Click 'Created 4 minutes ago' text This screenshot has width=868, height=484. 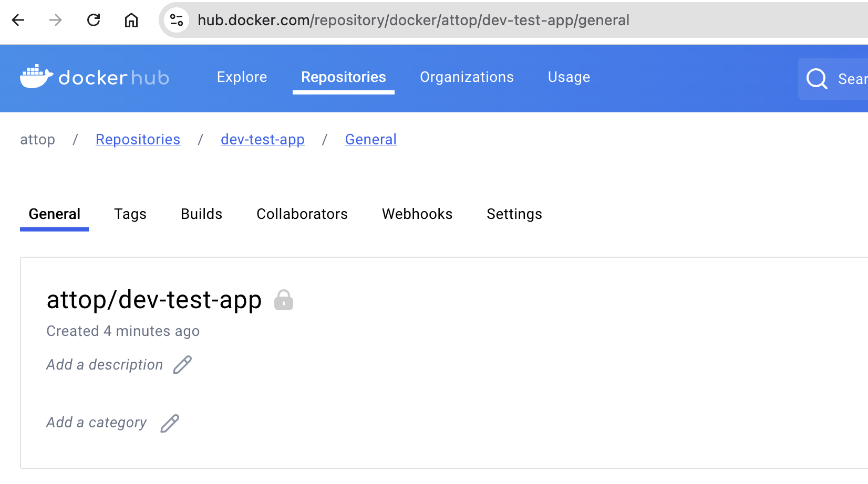click(123, 331)
